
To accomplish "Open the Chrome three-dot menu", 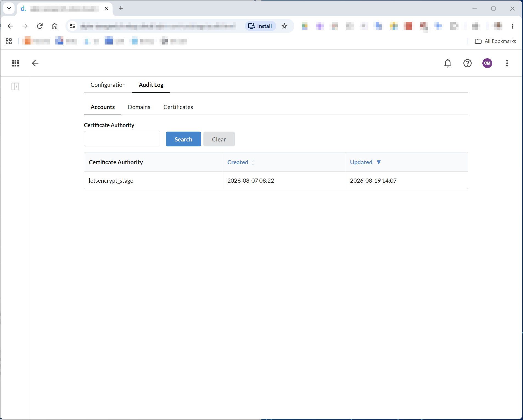I will tap(513, 26).
